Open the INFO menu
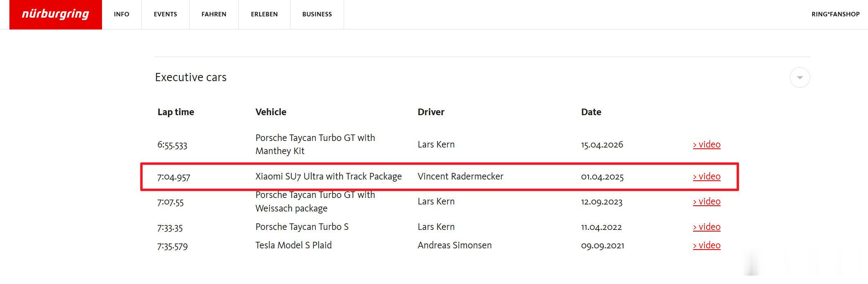The image size is (868, 284). pyautogui.click(x=122, y=14)
